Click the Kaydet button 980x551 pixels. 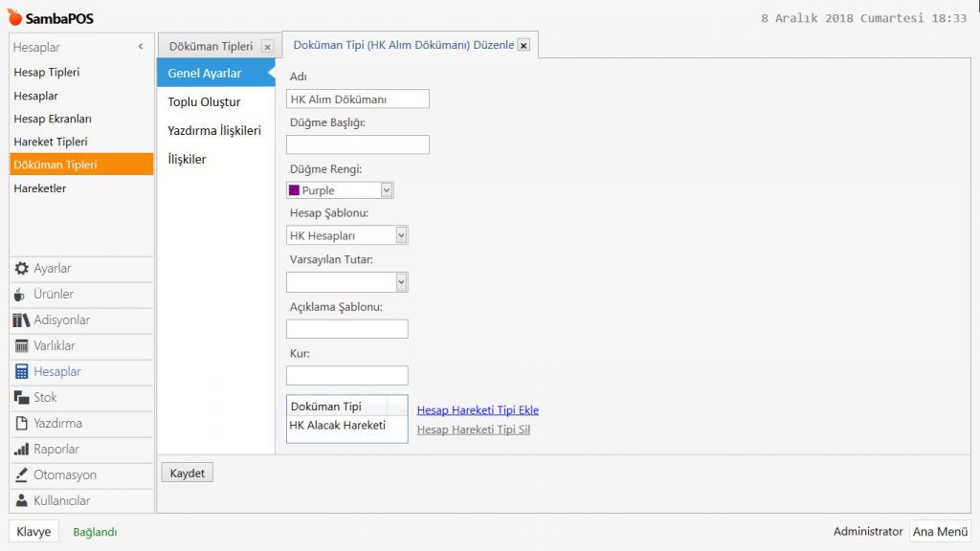[187, 473]
